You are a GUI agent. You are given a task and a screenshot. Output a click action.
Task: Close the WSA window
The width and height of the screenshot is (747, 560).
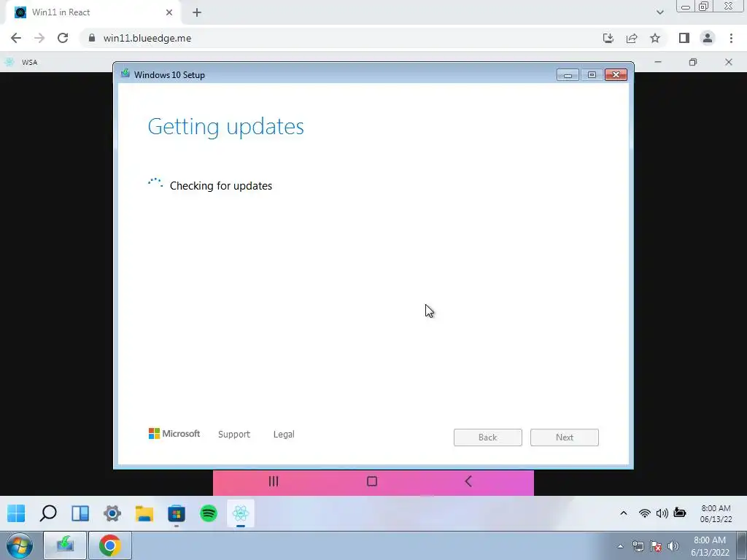pos(729,62)
